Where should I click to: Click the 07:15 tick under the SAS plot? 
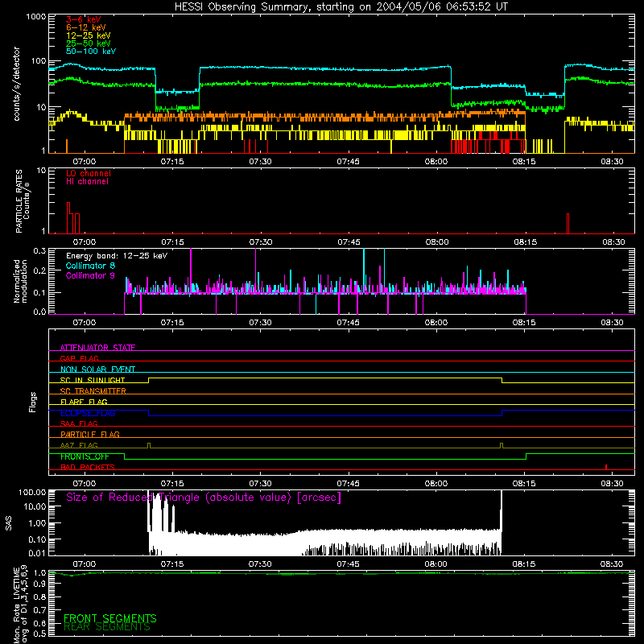[x=172, y=564]
